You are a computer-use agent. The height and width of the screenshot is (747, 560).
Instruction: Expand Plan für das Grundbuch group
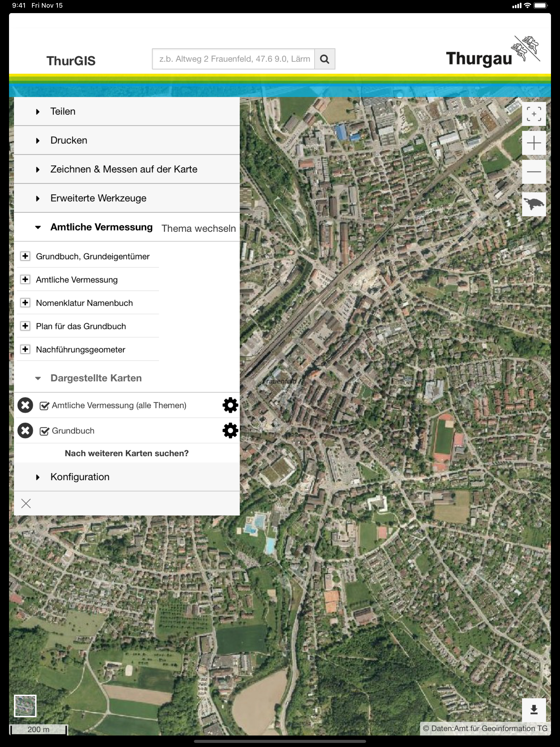click(x=25, y=326)
